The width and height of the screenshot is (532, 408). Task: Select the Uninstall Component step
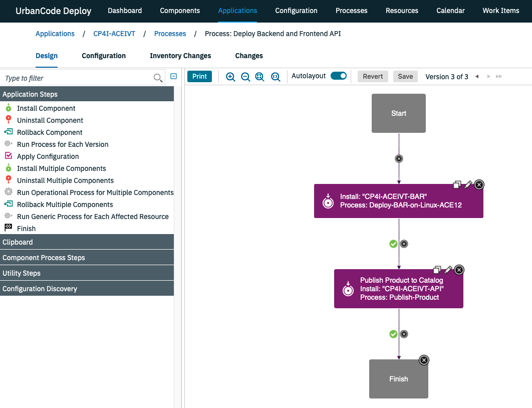49,120
